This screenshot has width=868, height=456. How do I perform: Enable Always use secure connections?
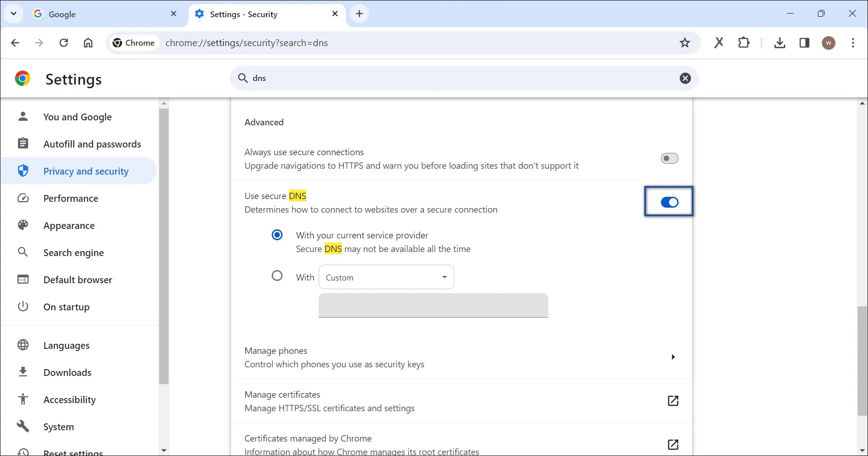669,158
